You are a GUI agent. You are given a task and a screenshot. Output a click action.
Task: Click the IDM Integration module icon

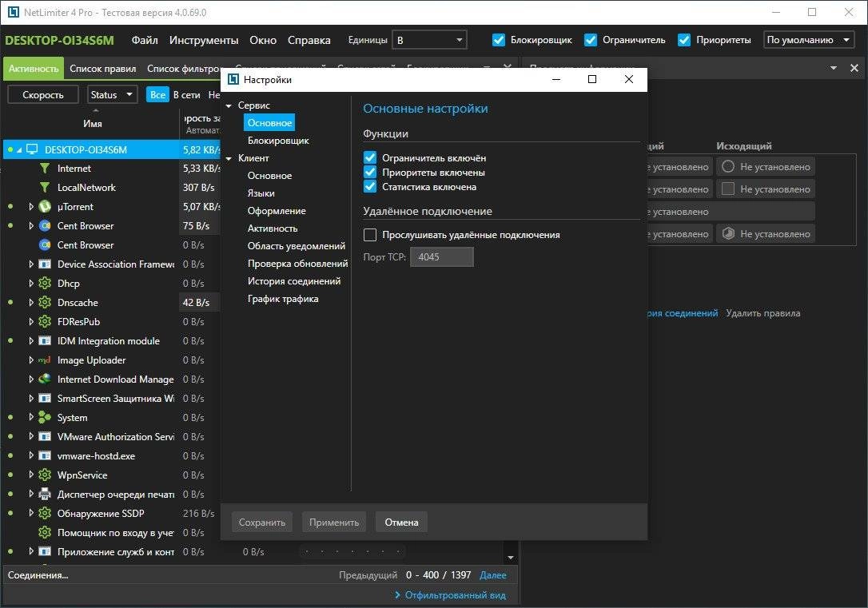[x=44, y=341]
